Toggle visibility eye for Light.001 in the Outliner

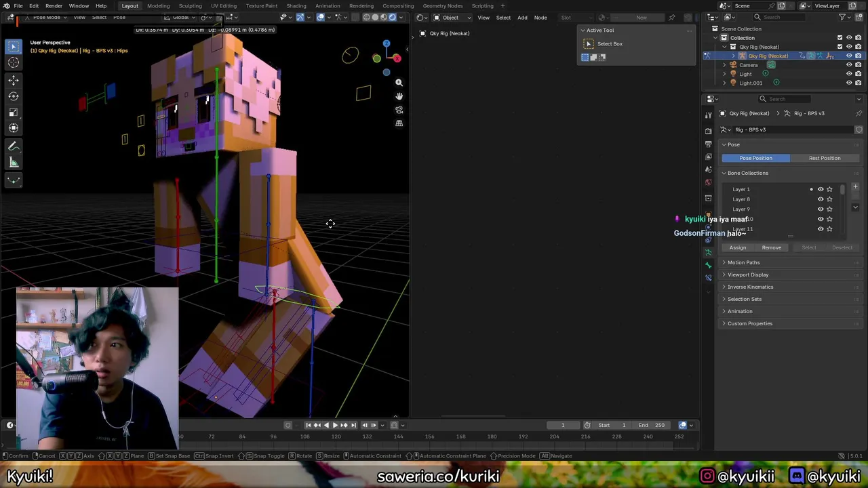tap(849, 83)
